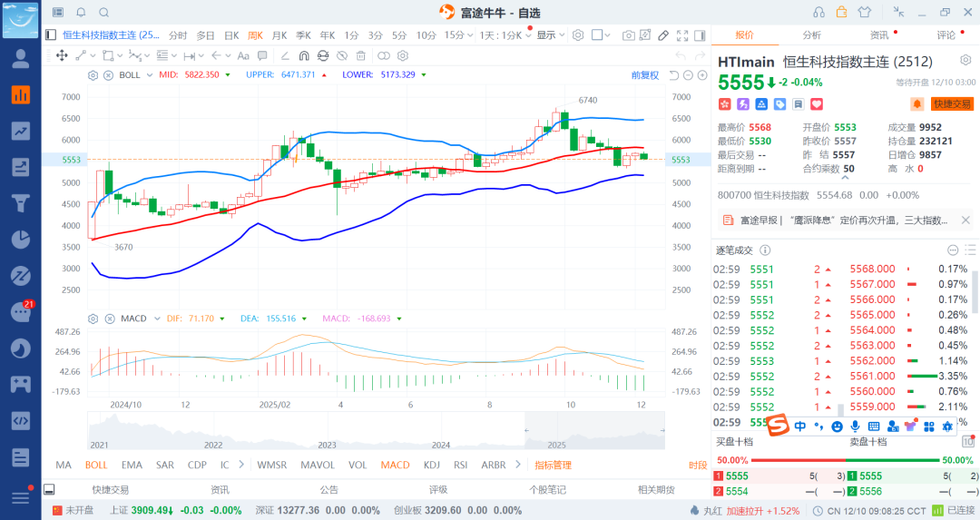Click the buy/sell ratio 50% bar
Image resolution: width=980 pixels, height=520 pixels.
(845, 461)
